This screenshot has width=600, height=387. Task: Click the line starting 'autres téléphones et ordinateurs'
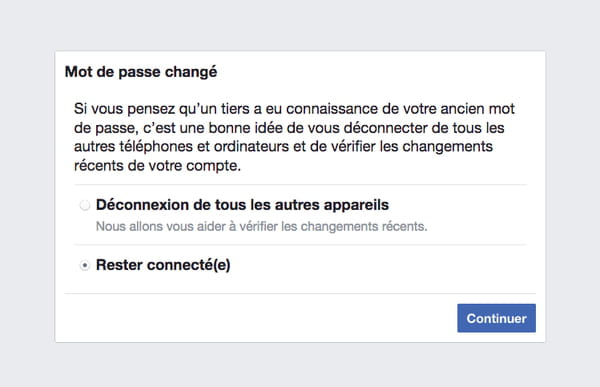click(283, 147)
